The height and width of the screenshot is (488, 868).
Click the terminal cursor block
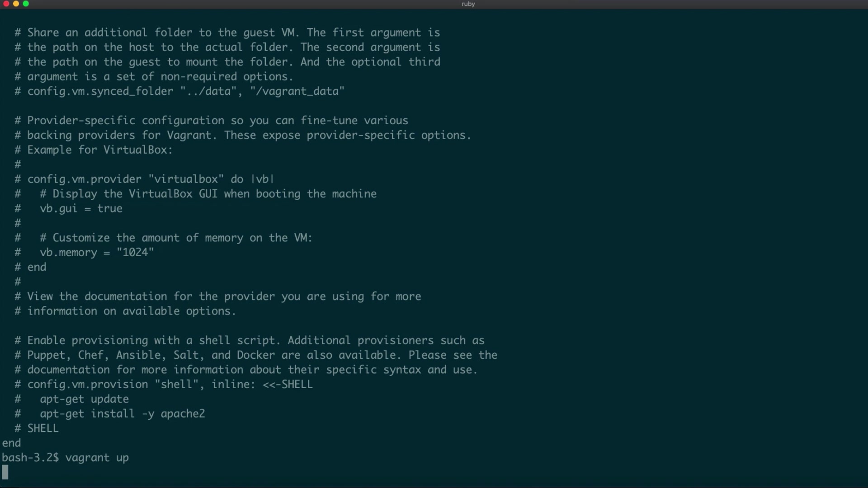(x=5, y=472)
